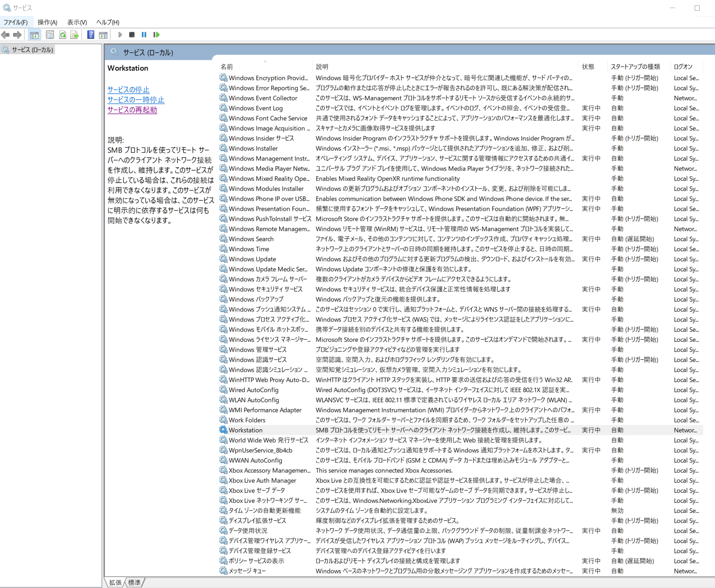This screenshot has height=588, width=715.
Task: Switch to the 拡張 tab
Action: (115, 582)
